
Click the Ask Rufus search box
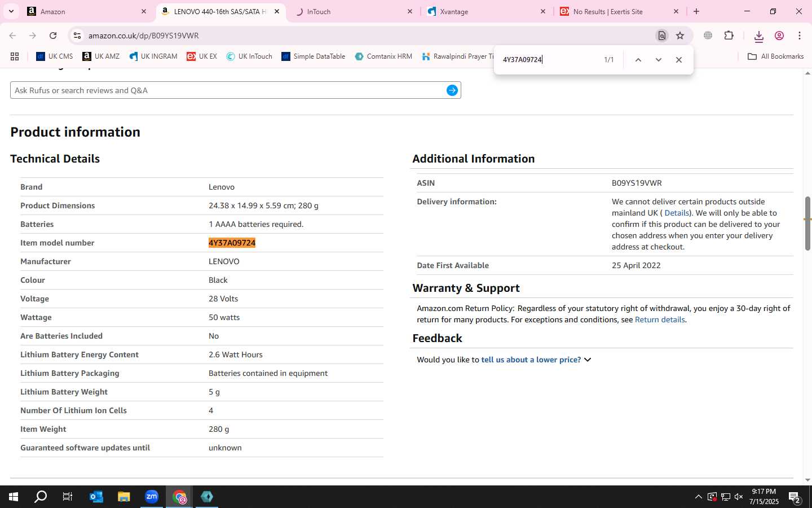pyautogui.click(x=228, y=90)
